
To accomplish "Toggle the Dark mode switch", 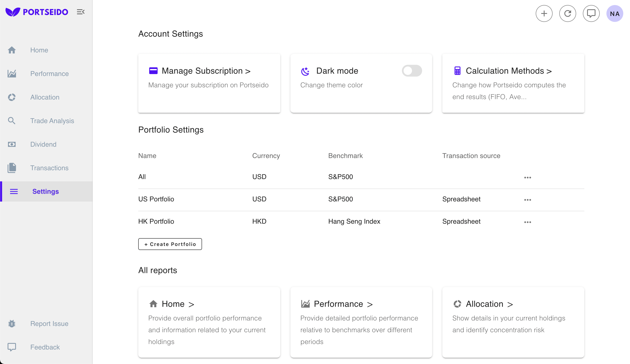I will pyautogui.click(x=412, y=71).
